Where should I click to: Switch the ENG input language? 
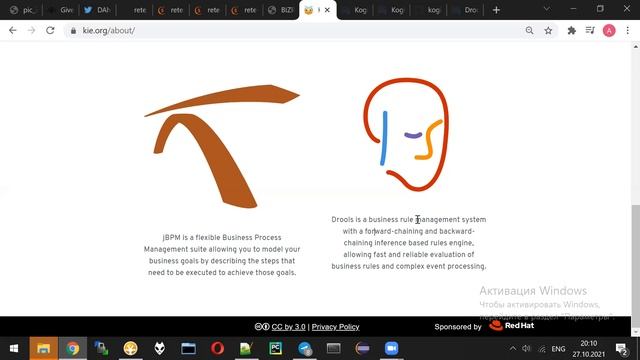[558, 349]
